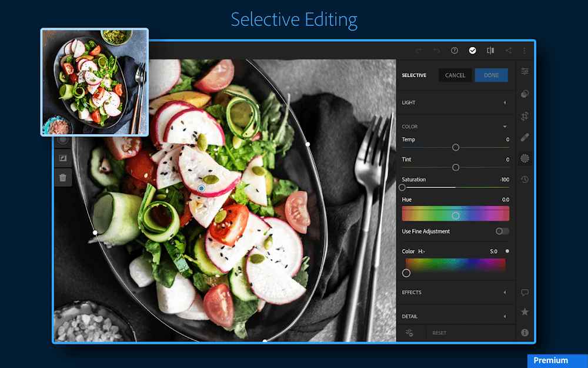The width and height of the screenshot is (588, 368).
Task: Toggle the before/after comparison view
Action: [490, 51]
